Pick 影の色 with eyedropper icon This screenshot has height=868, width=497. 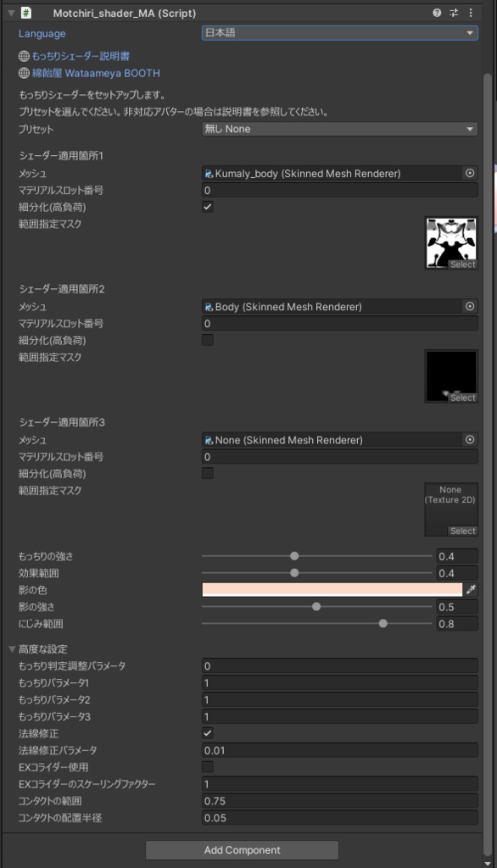(471, 590)
